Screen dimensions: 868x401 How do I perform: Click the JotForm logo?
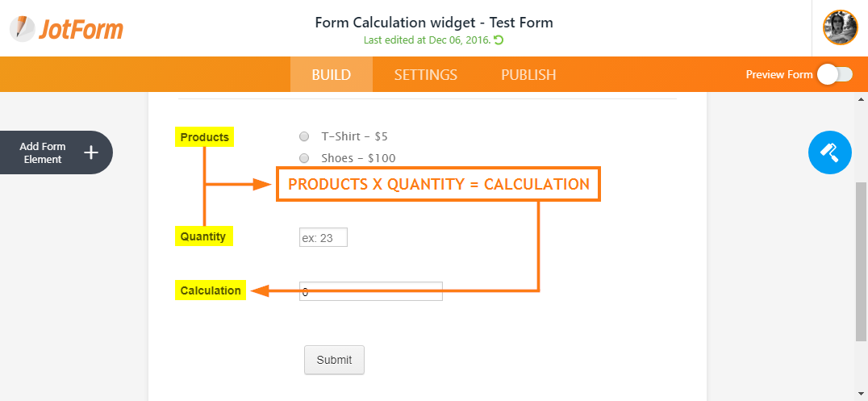pyautogui.click(x=67, y=28)
